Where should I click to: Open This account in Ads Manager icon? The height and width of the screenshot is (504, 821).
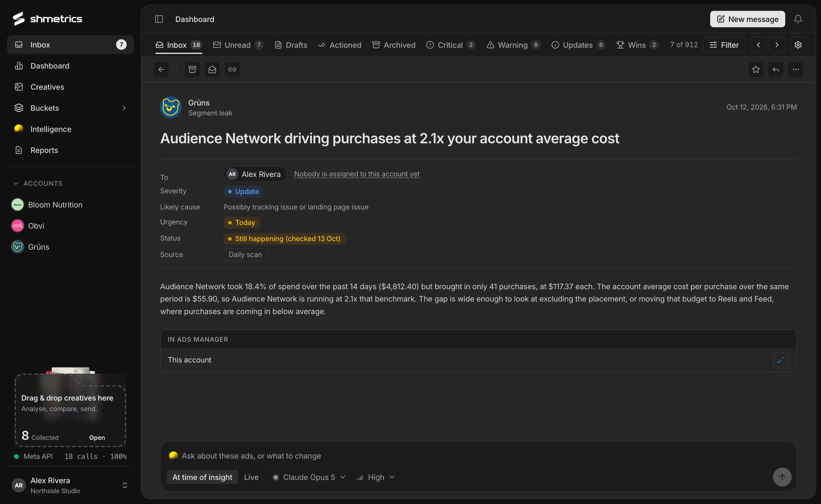point(781,360)
